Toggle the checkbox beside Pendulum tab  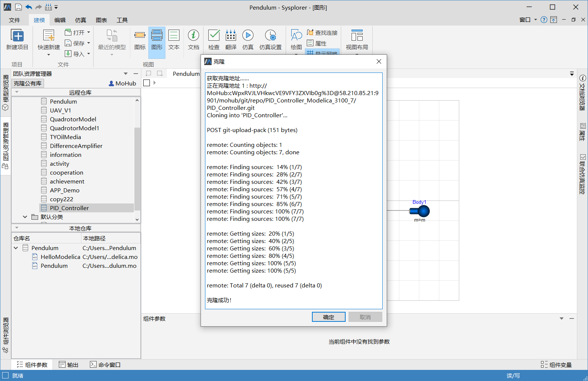(147, 83)
